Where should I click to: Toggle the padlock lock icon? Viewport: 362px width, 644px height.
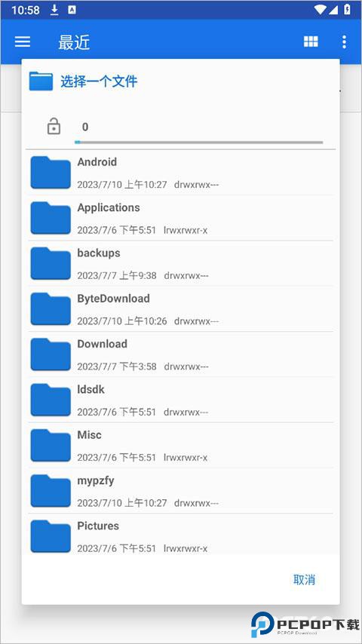[x=54, y=126]
